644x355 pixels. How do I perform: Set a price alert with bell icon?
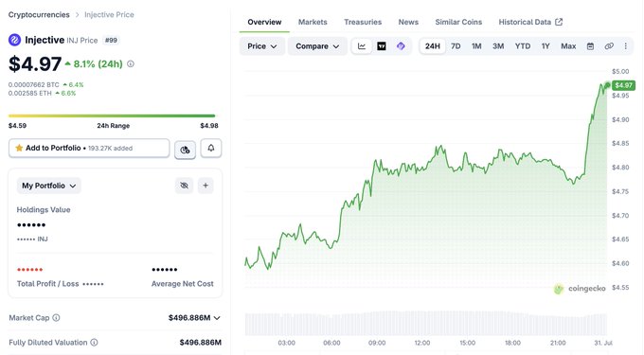210,149
